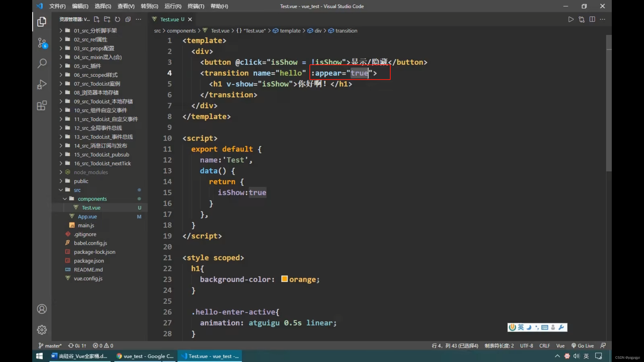Close the Test.vue editor tab
The width and height of the screenshot is (644, 362).
pos(190,19)
